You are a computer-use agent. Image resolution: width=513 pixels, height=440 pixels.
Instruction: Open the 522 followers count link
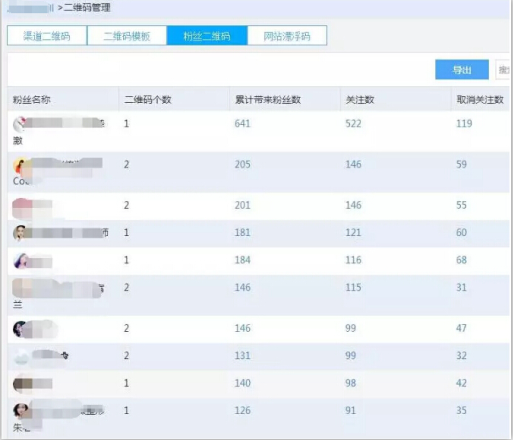click(353, 124)
